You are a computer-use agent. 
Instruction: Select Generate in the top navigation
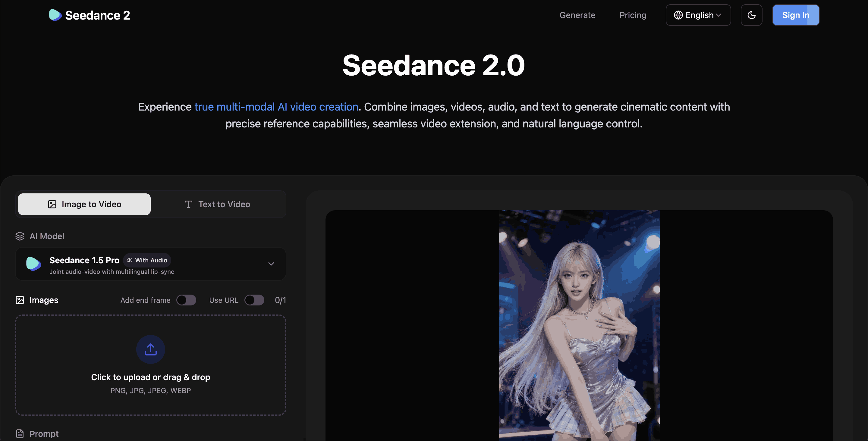pyautogui.click(x=577, y=15)
